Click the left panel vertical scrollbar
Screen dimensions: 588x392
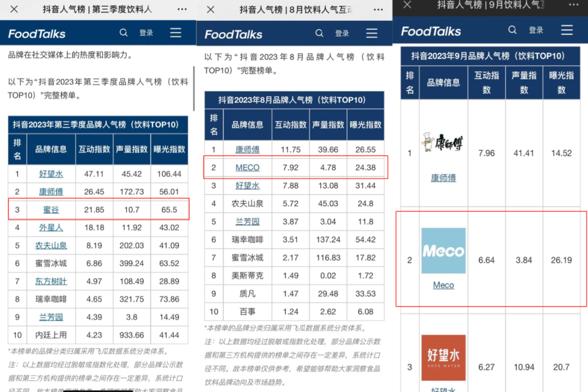[194, 89]
